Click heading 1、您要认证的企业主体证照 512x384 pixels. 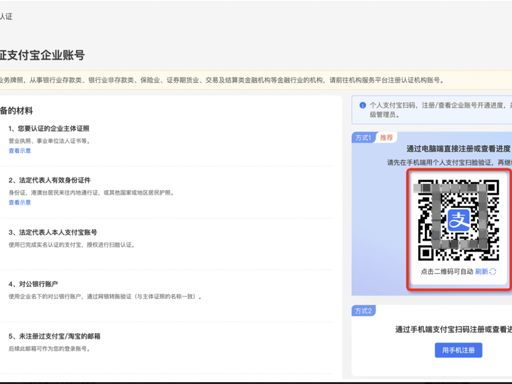point(49,128)
